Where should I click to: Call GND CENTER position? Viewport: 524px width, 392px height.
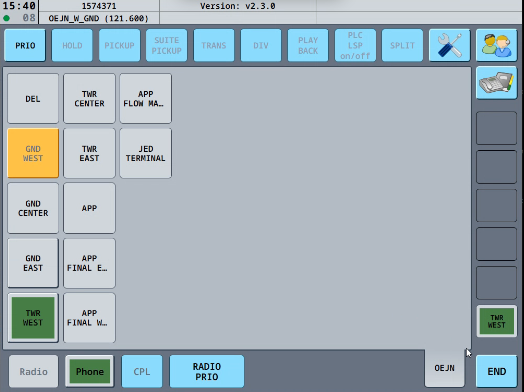point(33,208)
